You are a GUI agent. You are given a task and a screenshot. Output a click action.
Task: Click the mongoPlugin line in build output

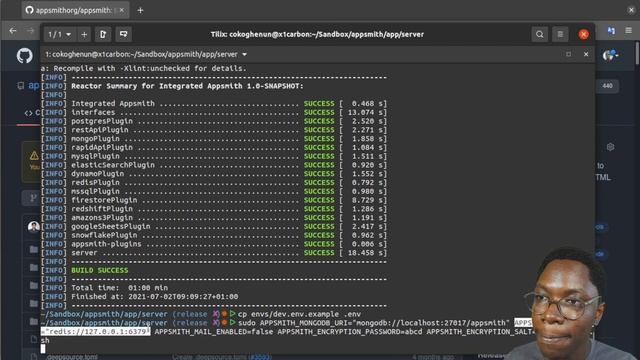click(213, 139)
